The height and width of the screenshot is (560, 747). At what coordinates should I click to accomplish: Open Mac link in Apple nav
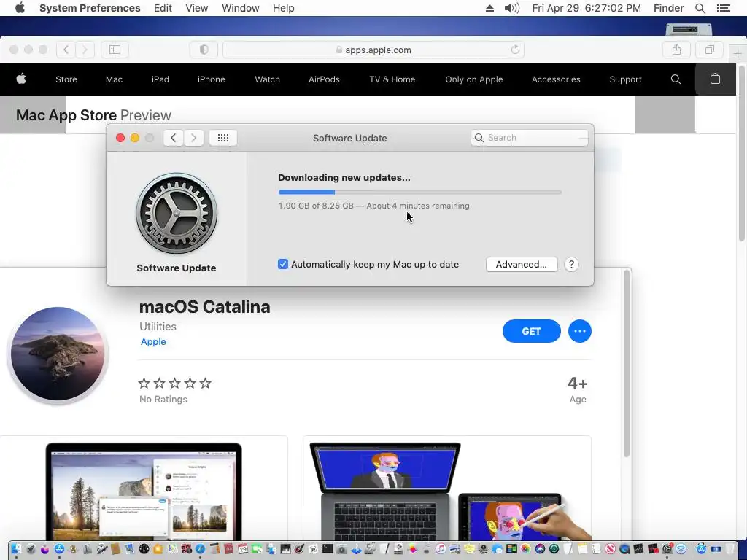[114, 79]
